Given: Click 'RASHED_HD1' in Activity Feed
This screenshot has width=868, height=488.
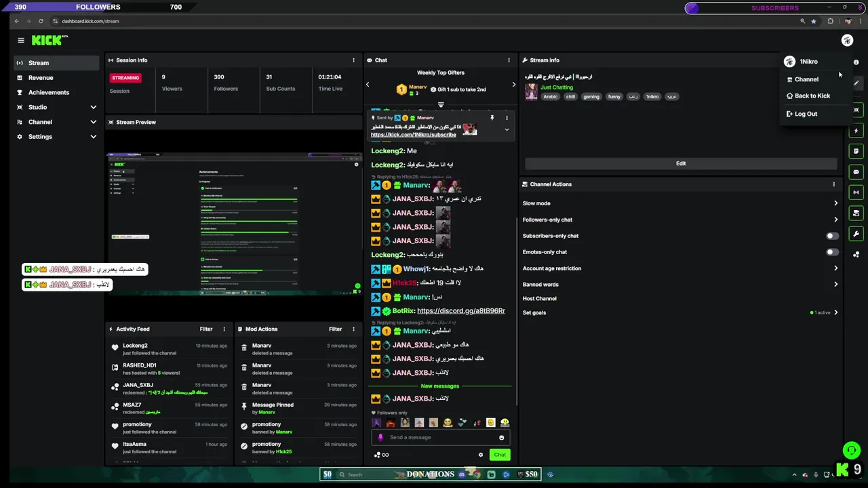Looking at the screenshot, I should coord(140,365).
